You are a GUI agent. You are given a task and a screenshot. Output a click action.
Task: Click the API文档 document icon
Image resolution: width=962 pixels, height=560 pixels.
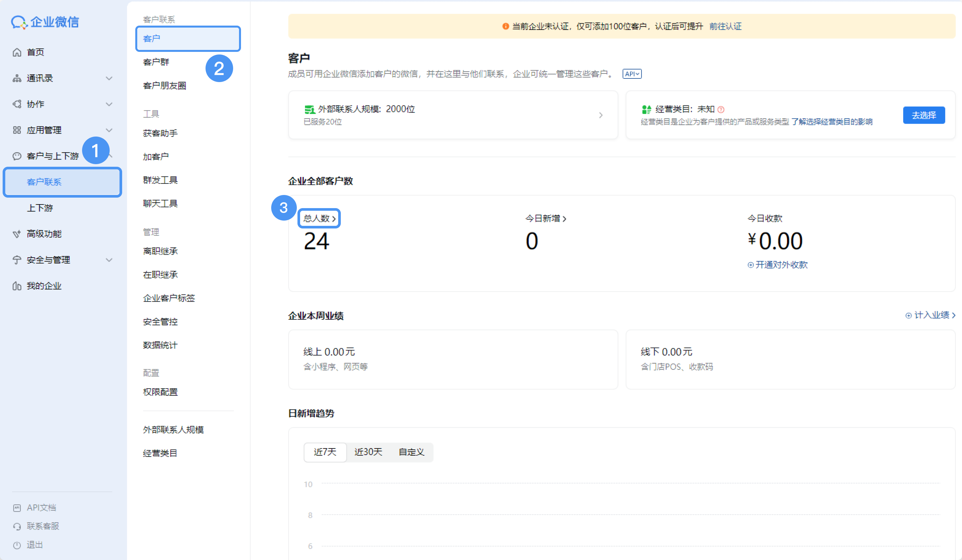(17, 508)
